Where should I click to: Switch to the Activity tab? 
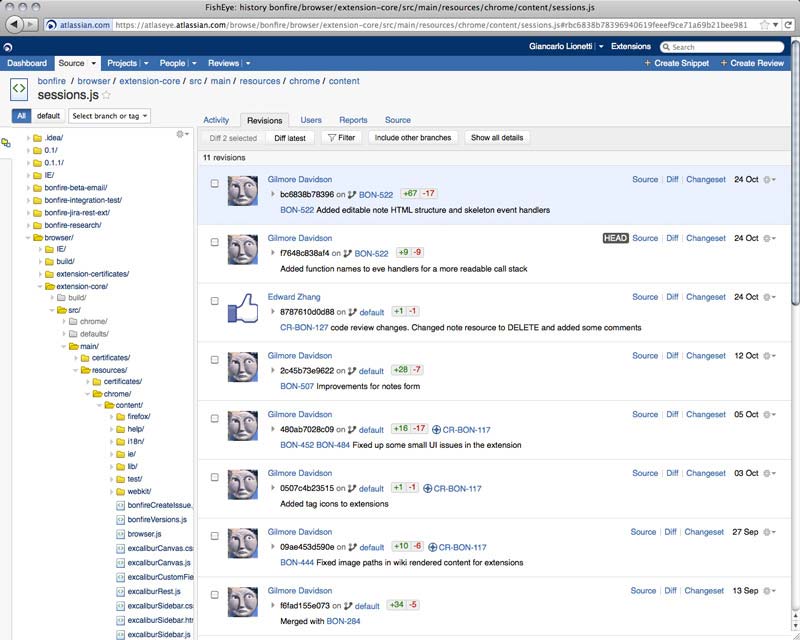click(x=216, y=120)
